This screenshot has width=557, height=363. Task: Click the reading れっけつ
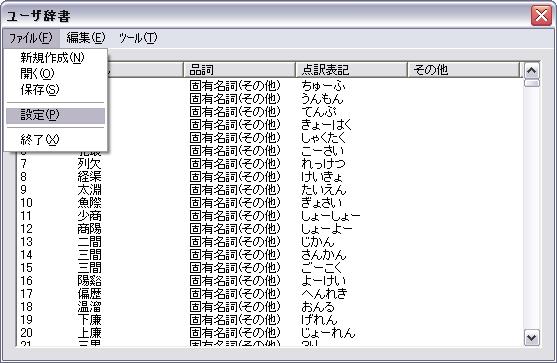323,164
